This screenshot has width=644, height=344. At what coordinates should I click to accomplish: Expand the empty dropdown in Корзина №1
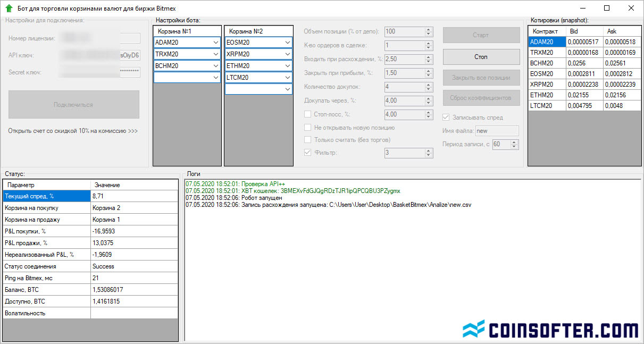tap(215, 77)
